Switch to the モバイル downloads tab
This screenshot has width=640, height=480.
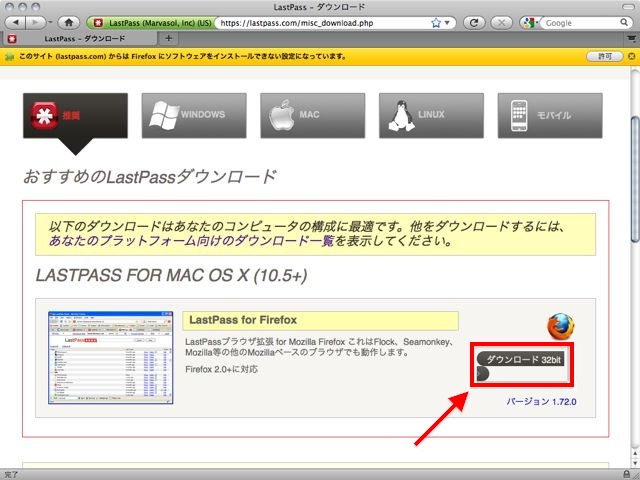(x=550, y=116)
